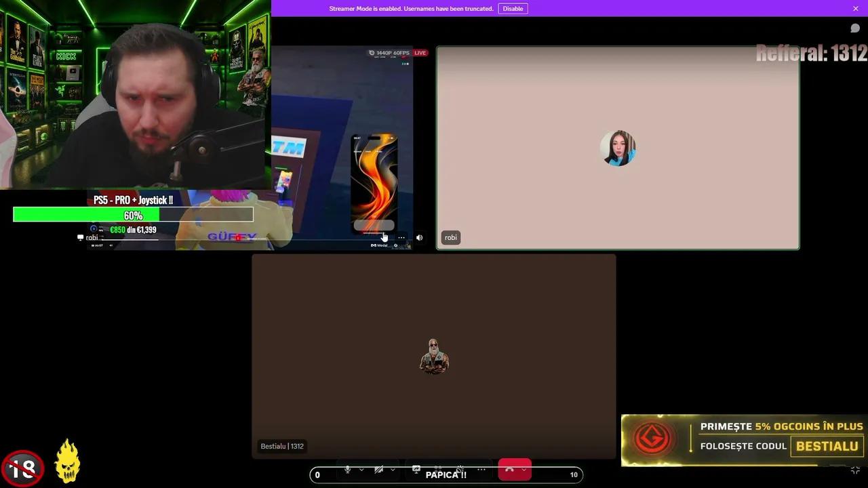
Task: Open the Activities launcher icon
Action: coord(438,470)
